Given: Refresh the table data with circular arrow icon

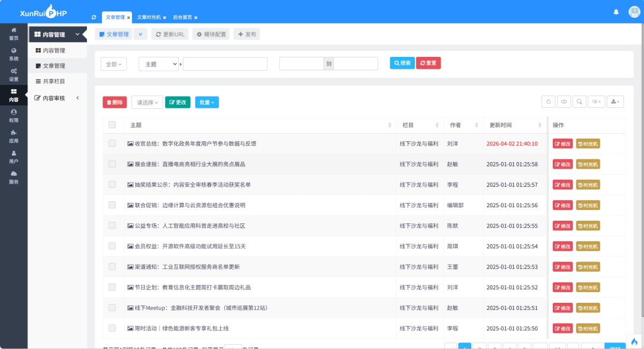Looking at the screenshot, I should pyautogui.click(x=548, y=101).
